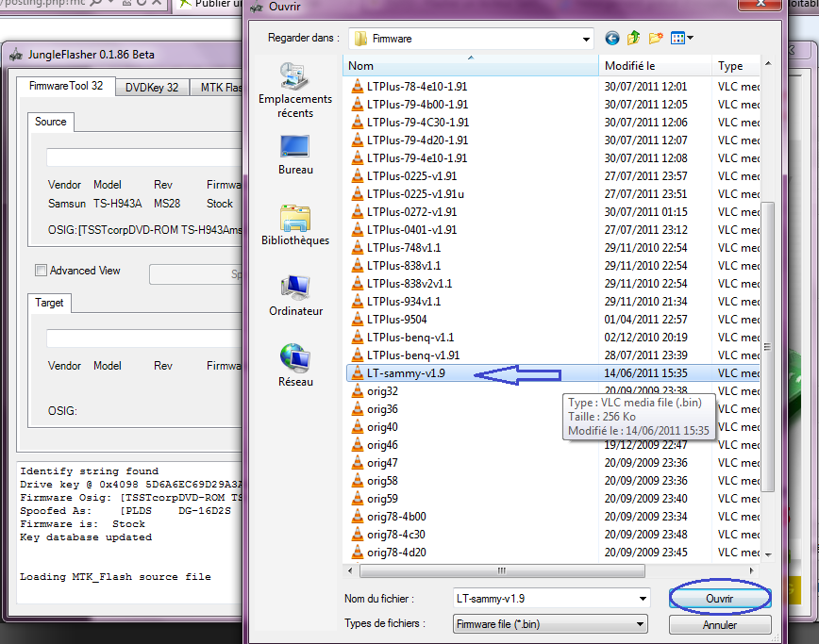Click VLC cone icon of LTPlus-benq-v1.1

[358, 338]
